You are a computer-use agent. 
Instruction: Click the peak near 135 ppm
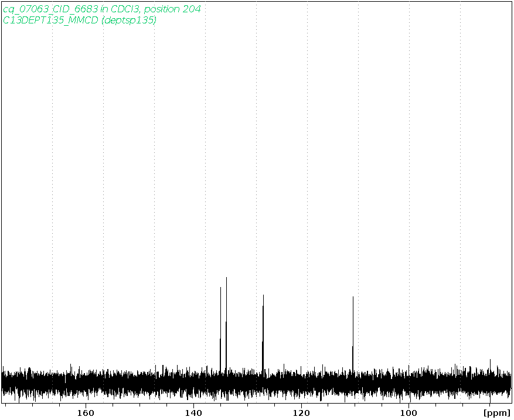click(220, 329)
